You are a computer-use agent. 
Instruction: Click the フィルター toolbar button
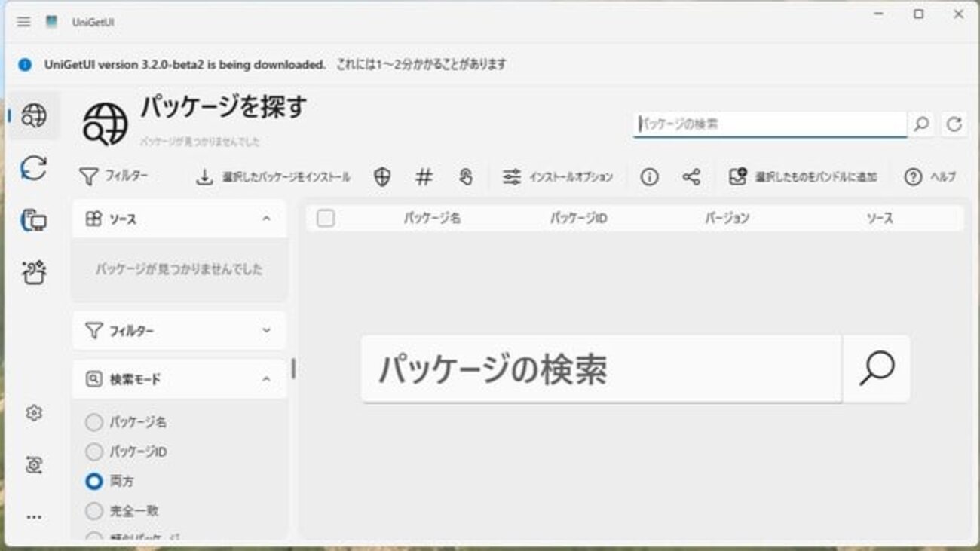(114, 176)
